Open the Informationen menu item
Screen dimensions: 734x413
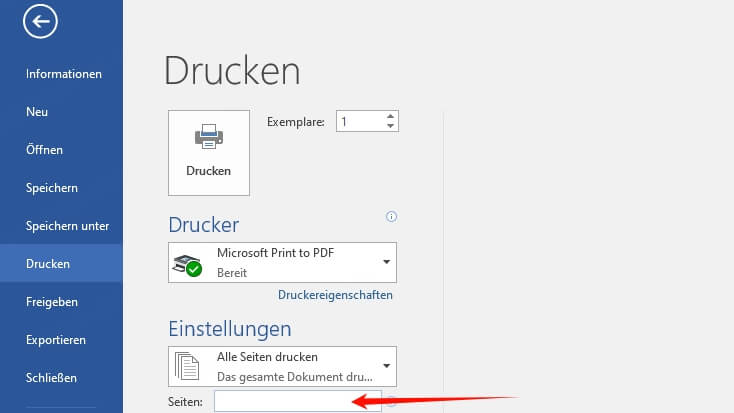click(64, 74)
